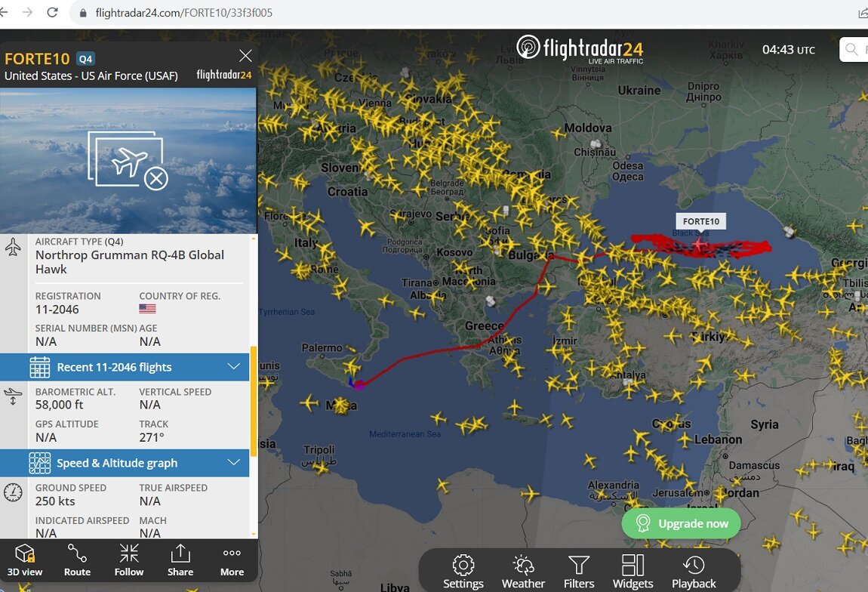Screen dimensions: 868x592
Task: Click the browser address bar URL
Action: [183, 13]
